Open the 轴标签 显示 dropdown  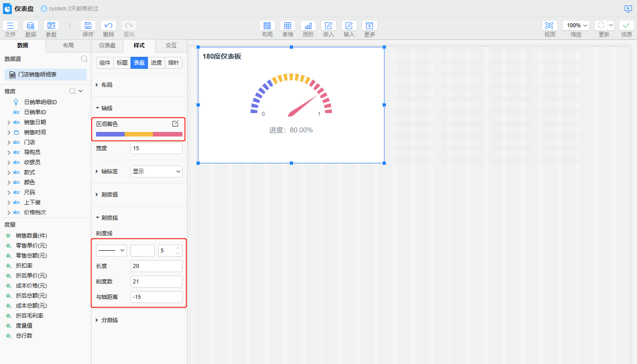pos(156,172)
